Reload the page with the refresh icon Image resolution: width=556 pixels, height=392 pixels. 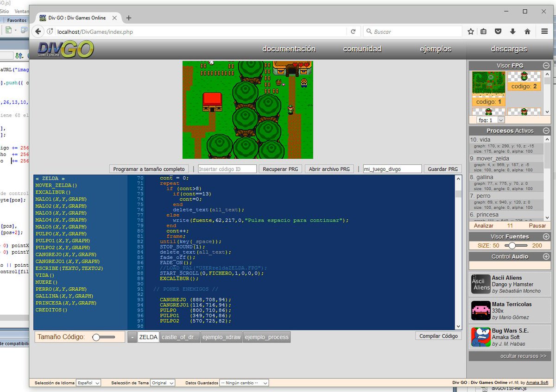click(353, 31)
